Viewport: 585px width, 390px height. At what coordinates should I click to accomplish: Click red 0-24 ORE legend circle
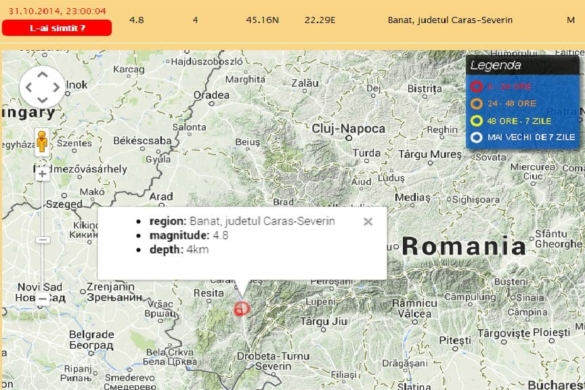(476, 87)
